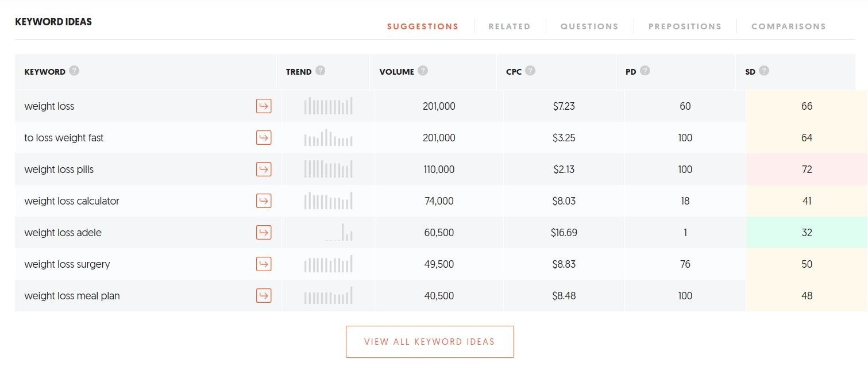Click trend chart for 'weight loss adele'
The height and width of the screenshot is (370, 868).
pos(339,233)
